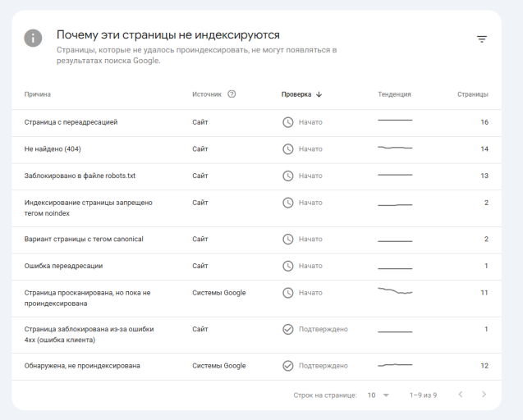Click Системы Google in the Обнаружена, не проиндексирована row
Viewport: 523px width, 420px height.
[218, 366]
